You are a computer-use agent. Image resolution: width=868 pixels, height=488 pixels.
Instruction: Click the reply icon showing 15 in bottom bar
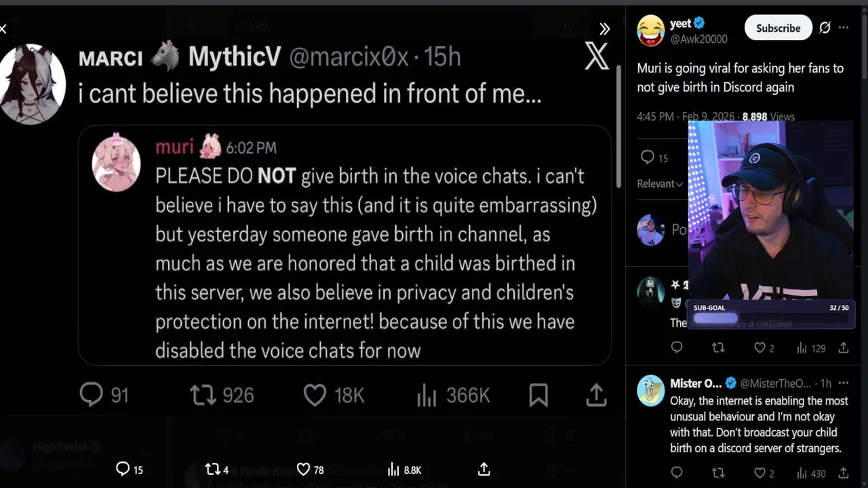123,469
